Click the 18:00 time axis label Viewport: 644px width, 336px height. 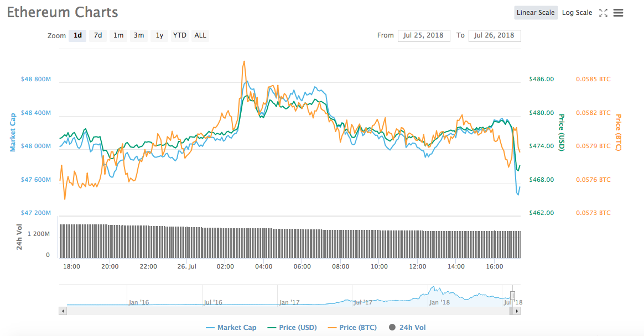(x=71, y=267)
